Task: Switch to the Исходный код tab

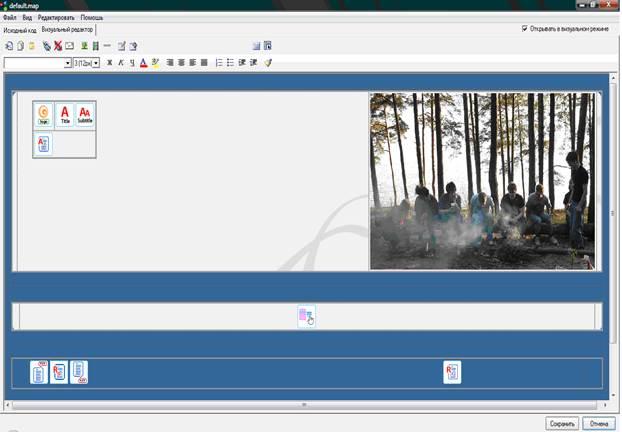Action: [20, 30]
